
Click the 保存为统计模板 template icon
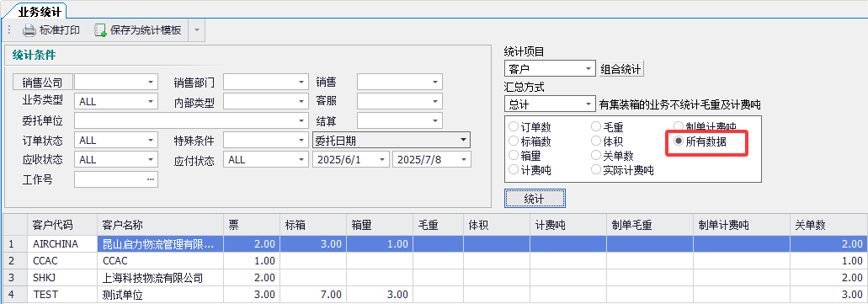(x=100, y=30)
